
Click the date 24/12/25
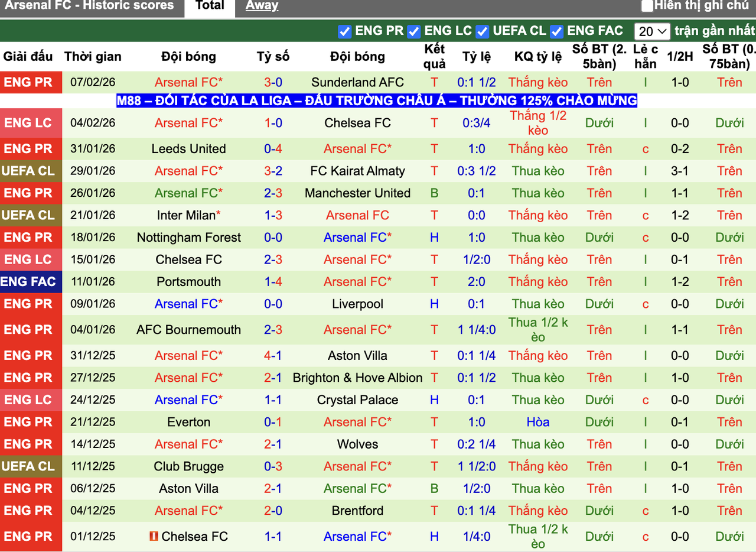(x=93, y=400)
